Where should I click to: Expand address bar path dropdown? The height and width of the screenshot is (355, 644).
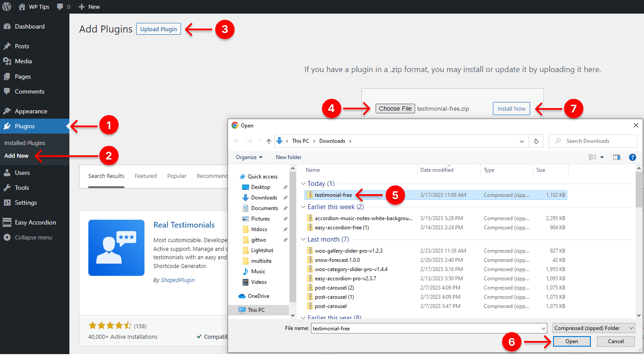[522, 141]
